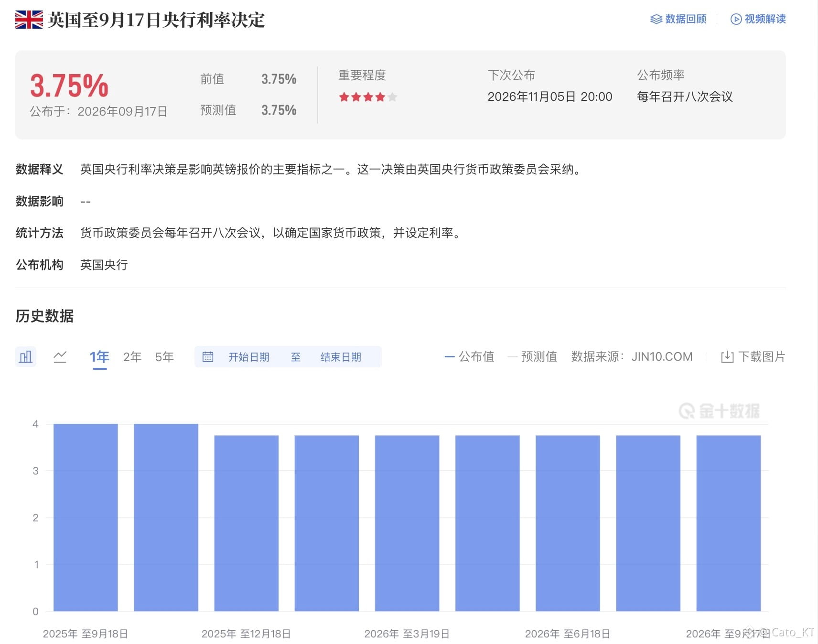This screenshot has width=818, height=644.
Task: Click the JIN10.COM data source text
Action: click(x=662, y=356)
